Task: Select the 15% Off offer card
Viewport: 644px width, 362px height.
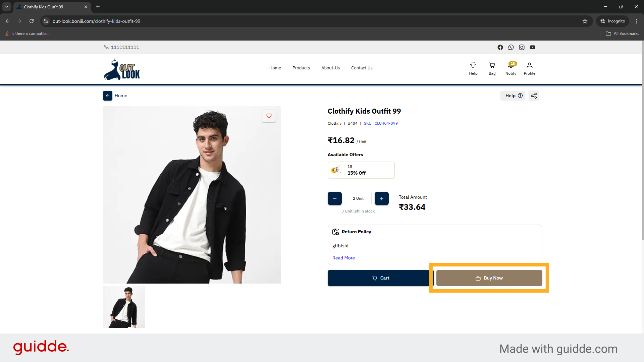Action: click(361, 170)
